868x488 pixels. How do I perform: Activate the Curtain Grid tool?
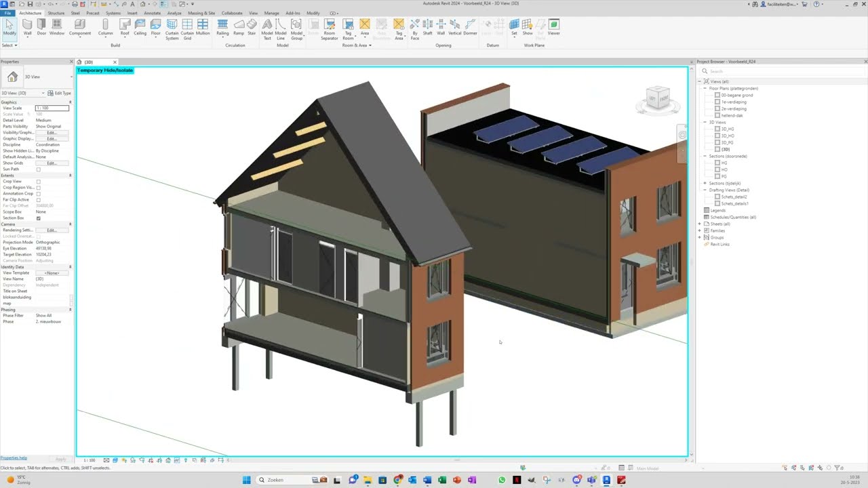click(x=187, y=29)
